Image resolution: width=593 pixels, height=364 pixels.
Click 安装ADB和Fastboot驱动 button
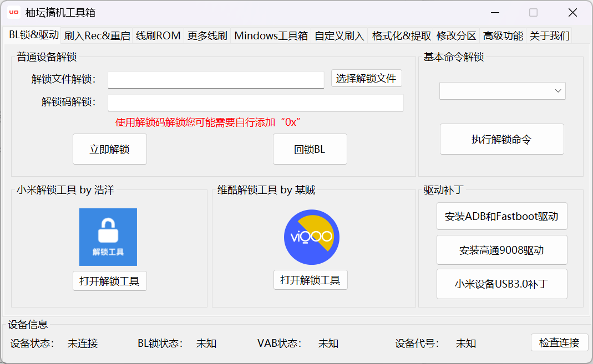[501, 216]
